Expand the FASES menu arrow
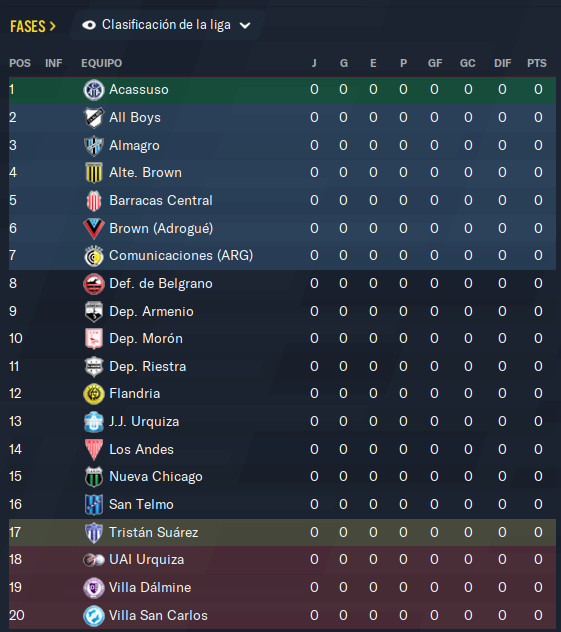Viewport: 561px width, 632px height. (52, 27)
